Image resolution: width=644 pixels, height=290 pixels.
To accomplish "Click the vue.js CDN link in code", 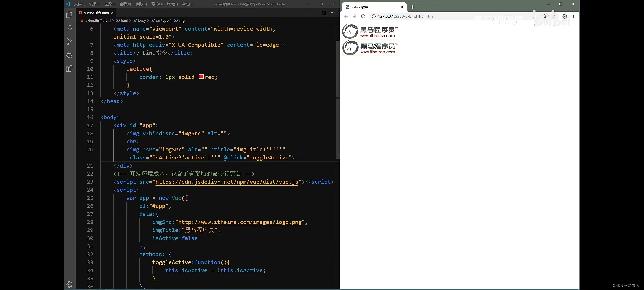I will (227, 182).
